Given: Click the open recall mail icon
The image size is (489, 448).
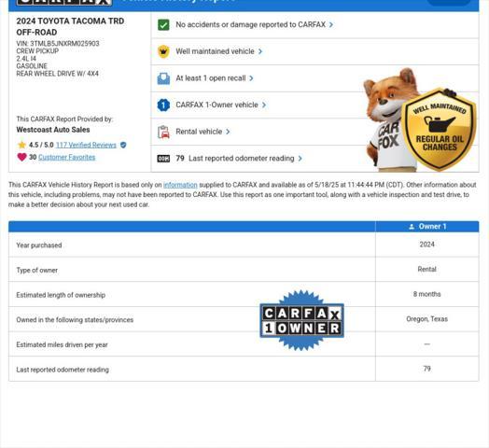Looking at the screenshot, I should click(163, 78).
